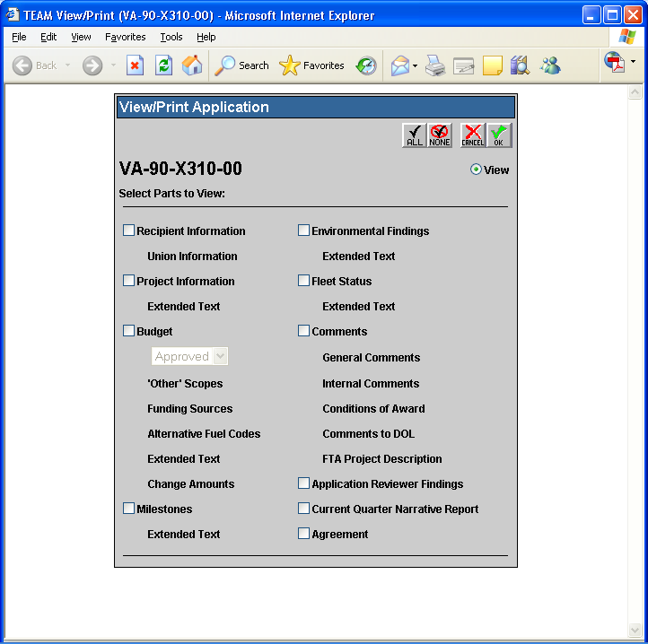Open the Research books icon
This screenshot has height=644, width=648.
coord(520,65)
